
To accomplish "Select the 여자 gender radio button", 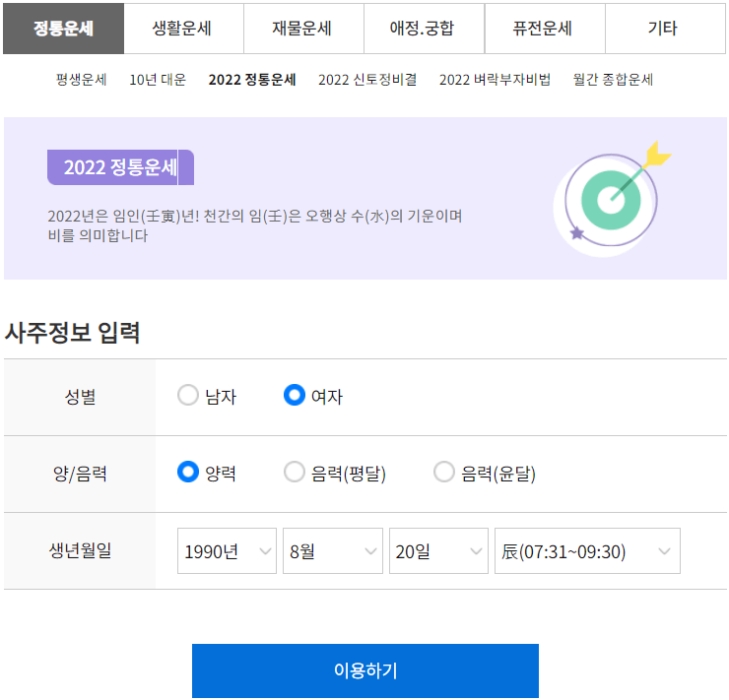I will pos(295,396).
